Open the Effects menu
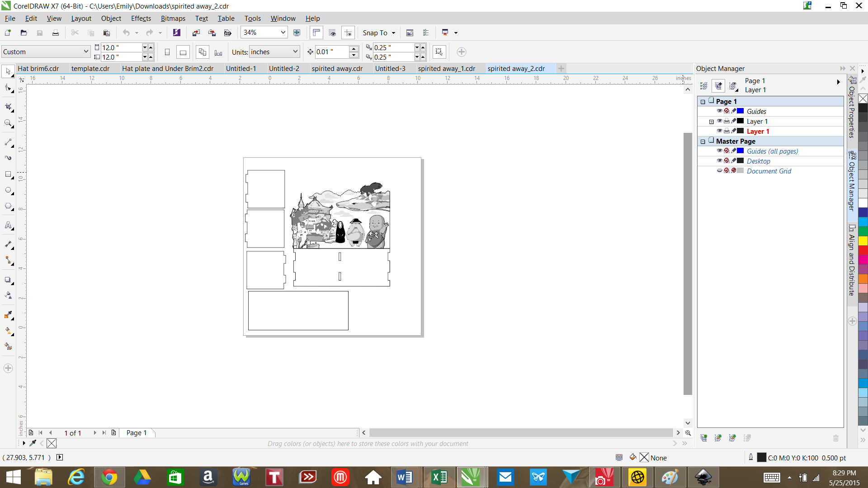Viewport: 868px width, 488px height. 141,19
